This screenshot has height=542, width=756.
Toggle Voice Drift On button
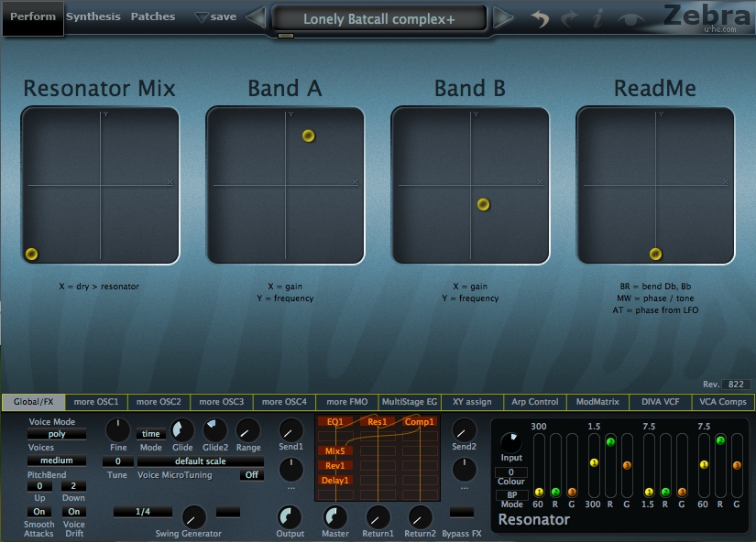pyautogui.click(x=73, y=512)
